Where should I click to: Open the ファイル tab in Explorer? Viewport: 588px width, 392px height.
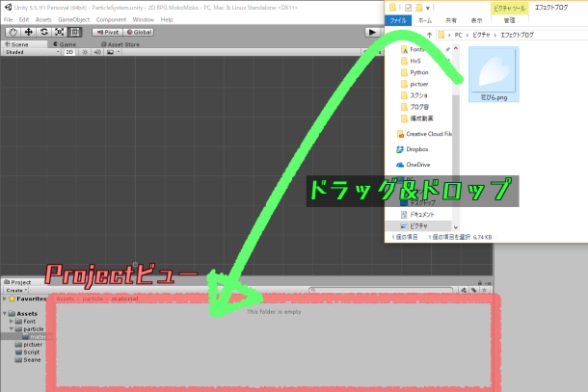[398, 20]
